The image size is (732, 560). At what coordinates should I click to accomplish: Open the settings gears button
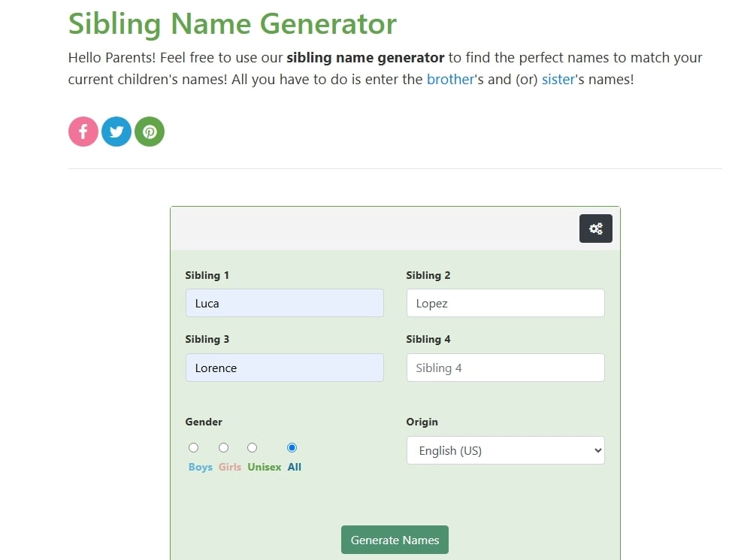tap(596, 229)
